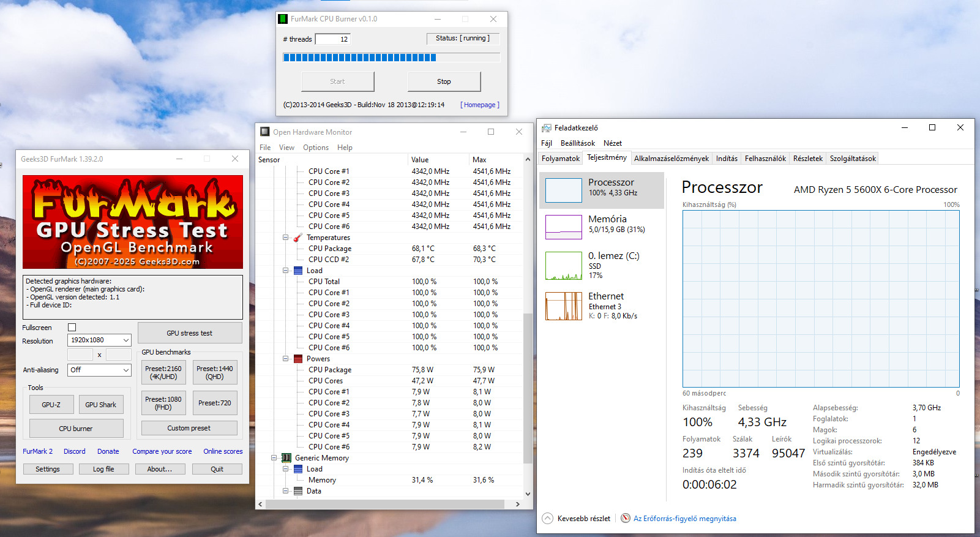Viewport: 980px width, 537px height.
Task: Toggle the Fullscreen checkbox in FurMark
Action: pos(72,328)
